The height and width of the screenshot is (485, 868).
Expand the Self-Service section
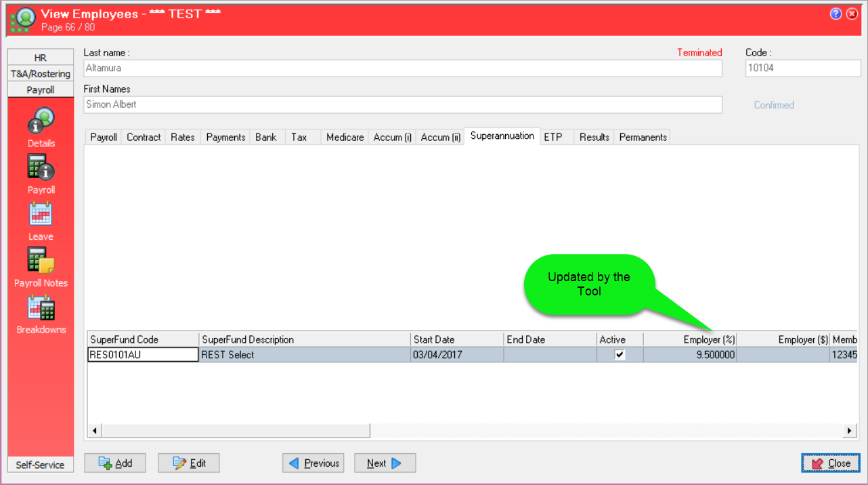41,465
